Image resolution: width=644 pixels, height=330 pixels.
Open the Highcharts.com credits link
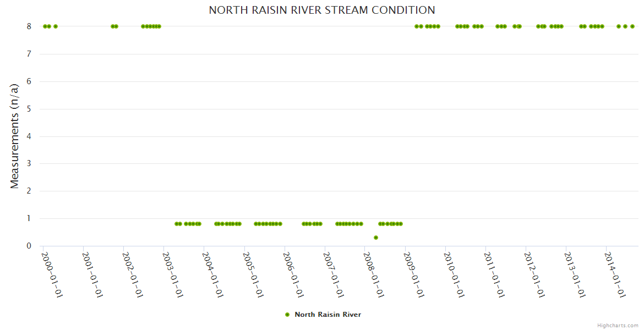coord(618,325)
